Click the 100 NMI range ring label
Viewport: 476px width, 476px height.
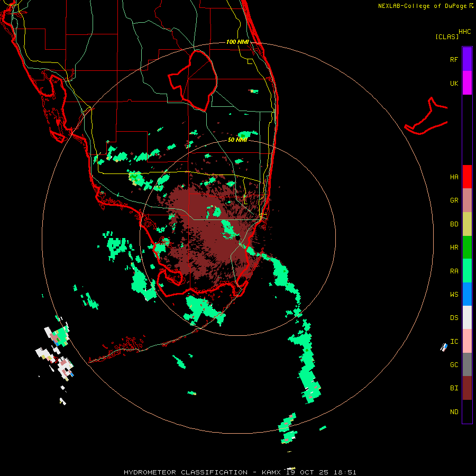[x=237, y=42]
